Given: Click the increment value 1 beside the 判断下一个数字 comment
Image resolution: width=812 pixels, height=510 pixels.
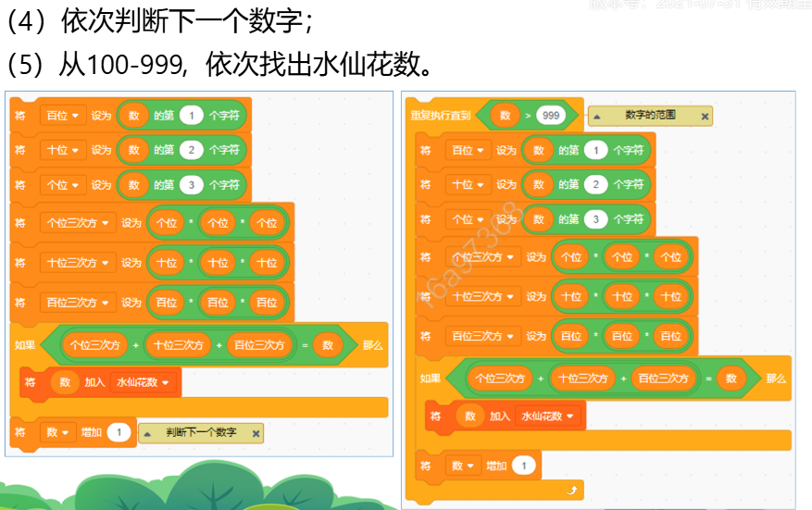Looking at the screenshot, I should click(119, 432).
